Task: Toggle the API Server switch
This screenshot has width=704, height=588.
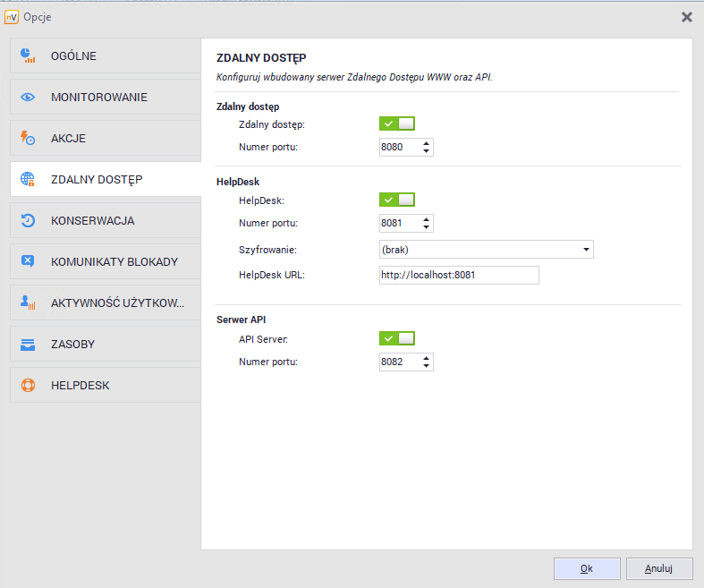Action: point(397,338)
